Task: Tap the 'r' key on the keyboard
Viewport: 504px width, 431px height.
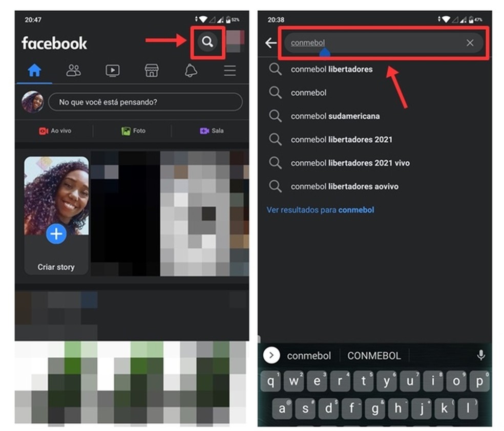Action: 340,381
